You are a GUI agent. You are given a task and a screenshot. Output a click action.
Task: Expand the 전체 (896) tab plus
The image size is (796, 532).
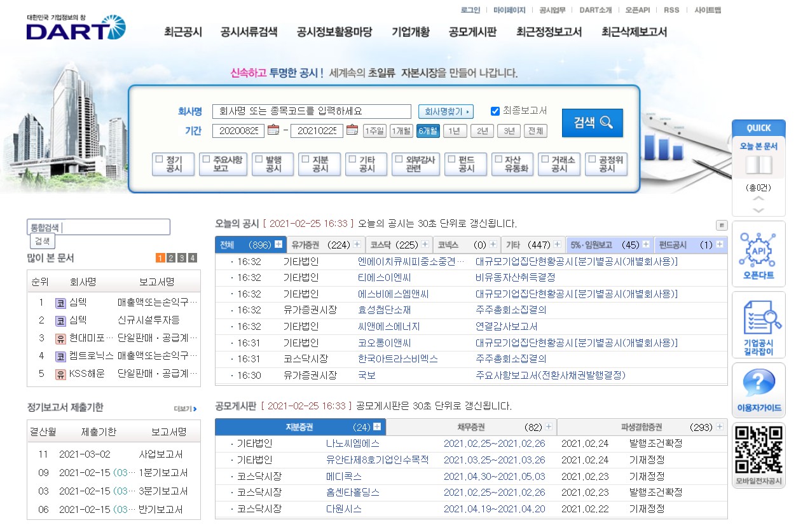pyautogui.click(x=278, y=245)
